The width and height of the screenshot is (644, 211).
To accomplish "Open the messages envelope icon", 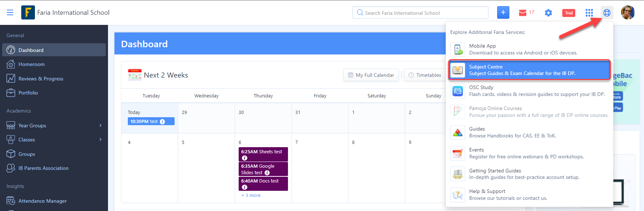I will tap(523, 13).
